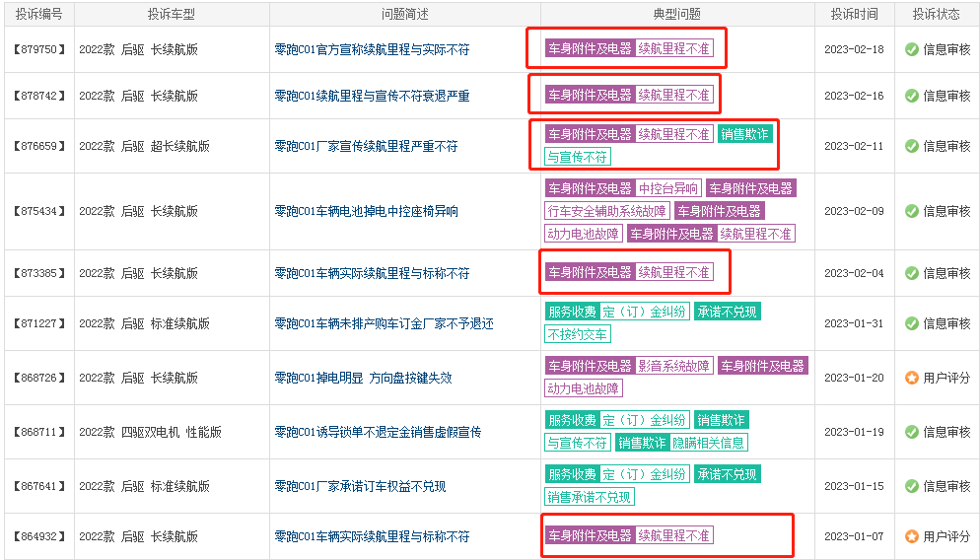Screen dimensions: 980x560
Task: Click the date 2023-02-11
Action: point(855,146)
